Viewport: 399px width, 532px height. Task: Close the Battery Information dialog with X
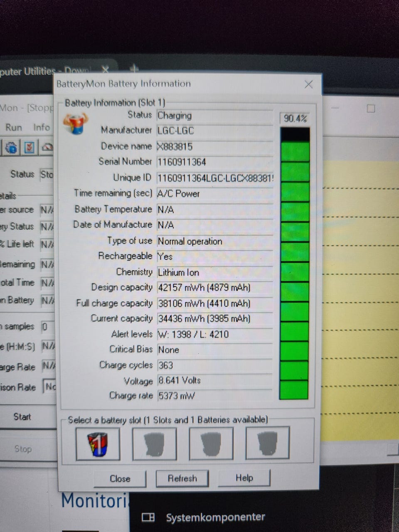point(308,84)
